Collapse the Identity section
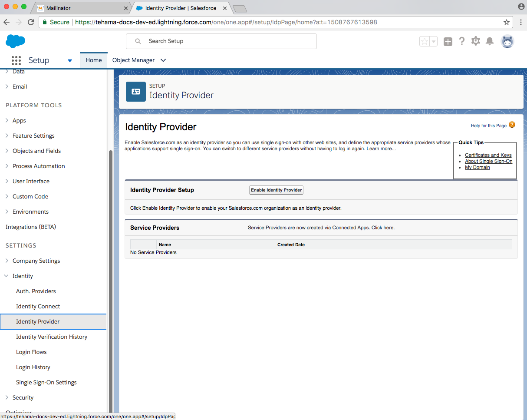The height and width of the screenshot is (420, 527). (x=7, y=276)
